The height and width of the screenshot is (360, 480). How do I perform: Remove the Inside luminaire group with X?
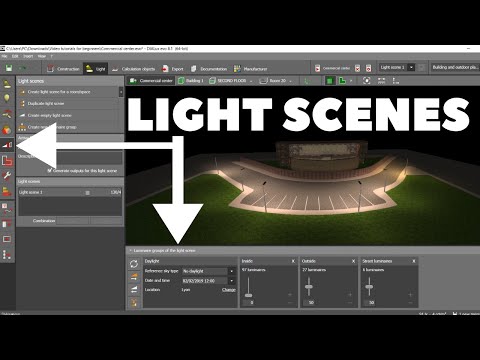(x=293, y=261)
